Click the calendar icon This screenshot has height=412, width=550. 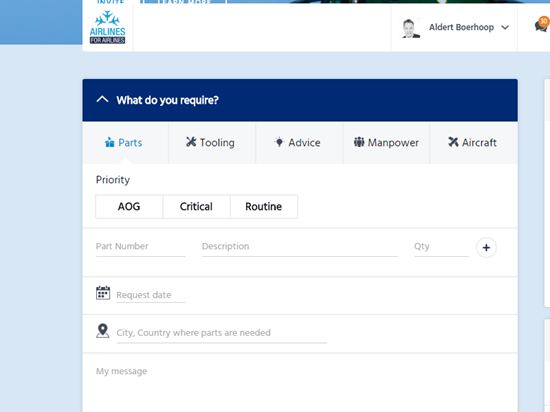pos(103,293)
